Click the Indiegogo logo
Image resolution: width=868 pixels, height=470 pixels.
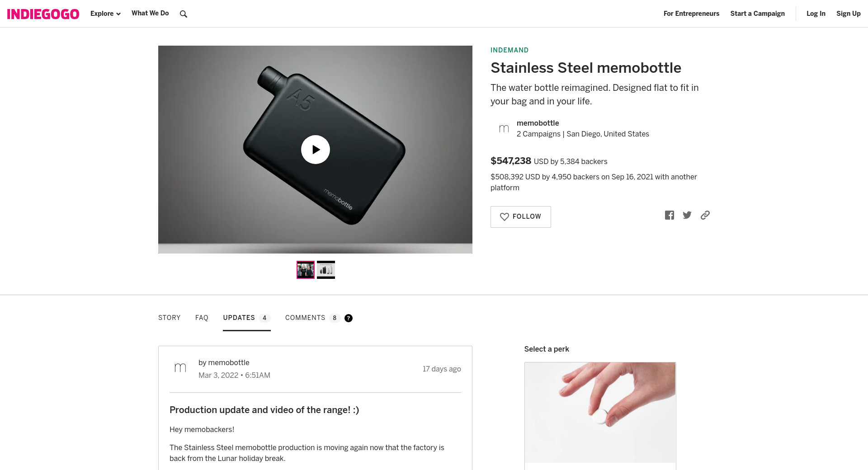click(x=43, y=14)
